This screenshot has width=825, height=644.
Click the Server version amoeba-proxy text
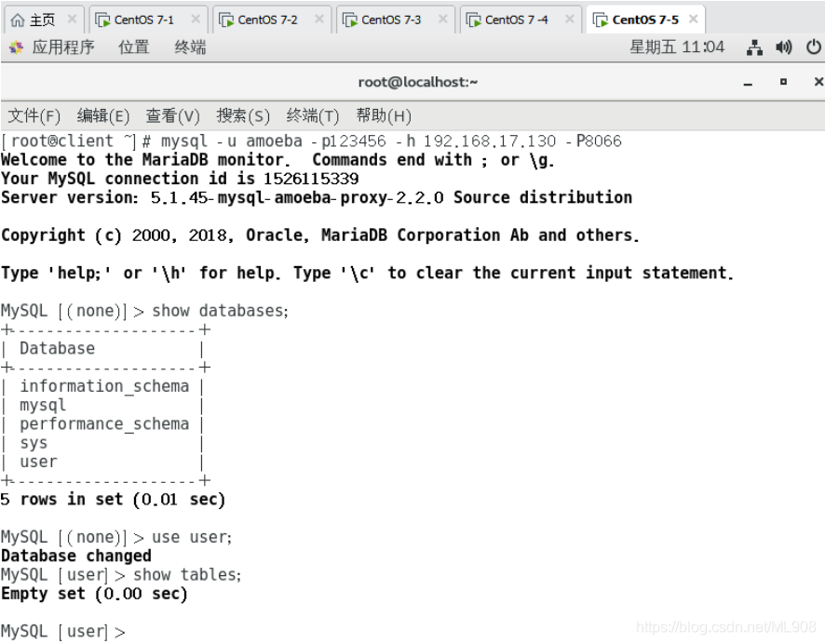pos(317,197)
